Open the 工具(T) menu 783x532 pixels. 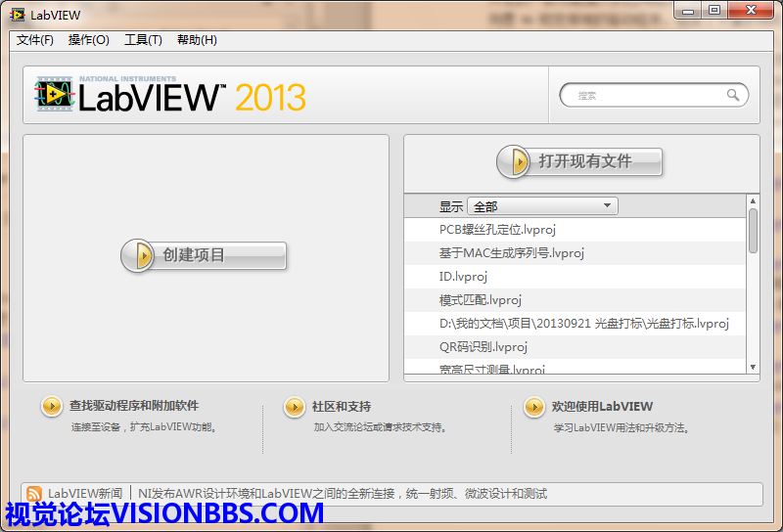coord(143,40)
